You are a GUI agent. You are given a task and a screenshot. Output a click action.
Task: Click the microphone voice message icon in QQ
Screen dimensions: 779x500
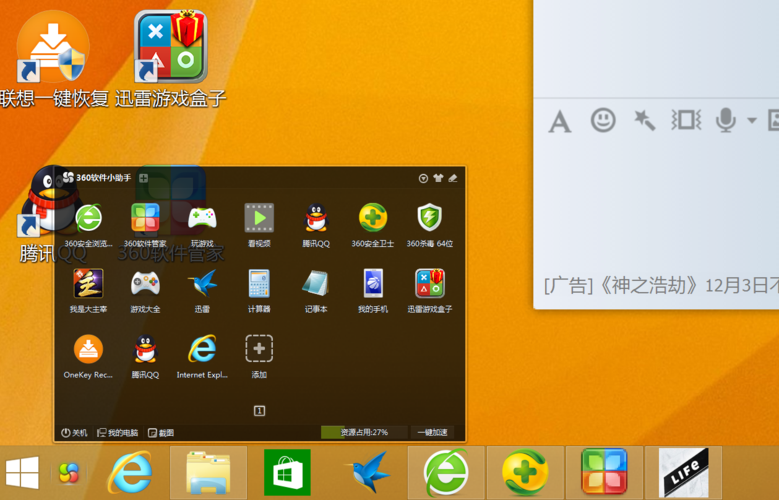point(725,120)
